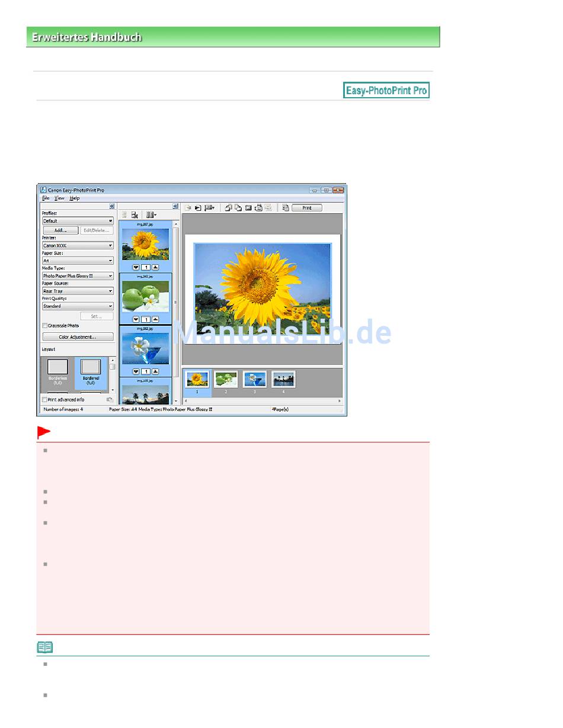563x728 pixels.
Task: Open the Print Quality dropdown showing Standard
Action: click(x=78, y=307)
